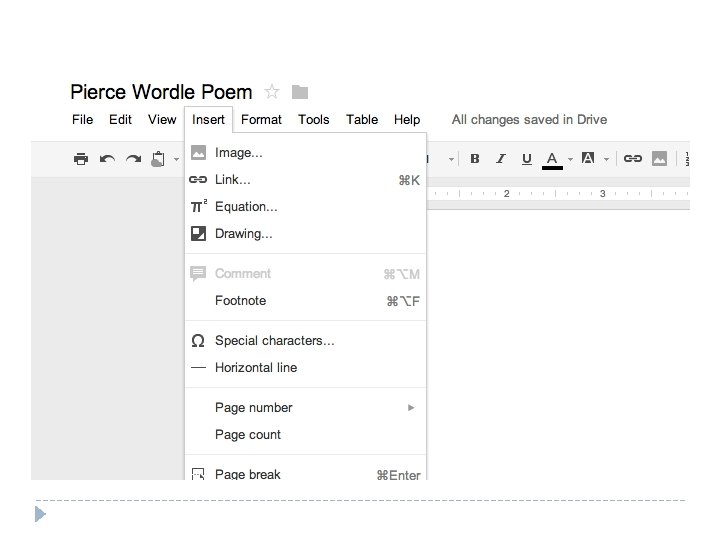This screenshot has width=720, height=540.
Task: Open the View menu
Action: 162,120
